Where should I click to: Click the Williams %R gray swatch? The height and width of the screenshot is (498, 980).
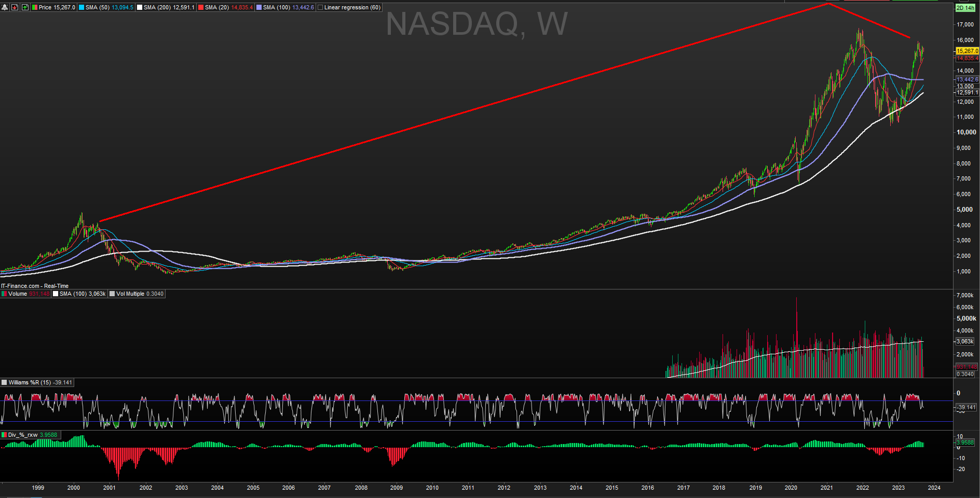pos(4,383)
